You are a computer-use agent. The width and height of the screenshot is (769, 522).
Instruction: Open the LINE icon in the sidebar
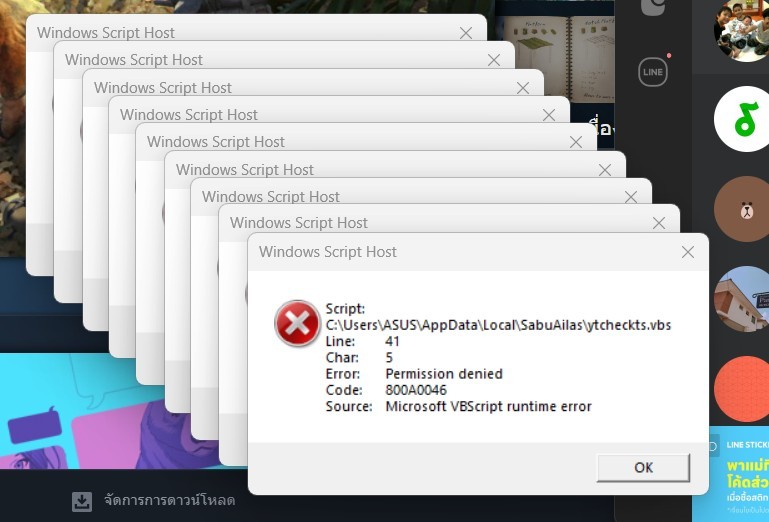[x=653, y=72]
